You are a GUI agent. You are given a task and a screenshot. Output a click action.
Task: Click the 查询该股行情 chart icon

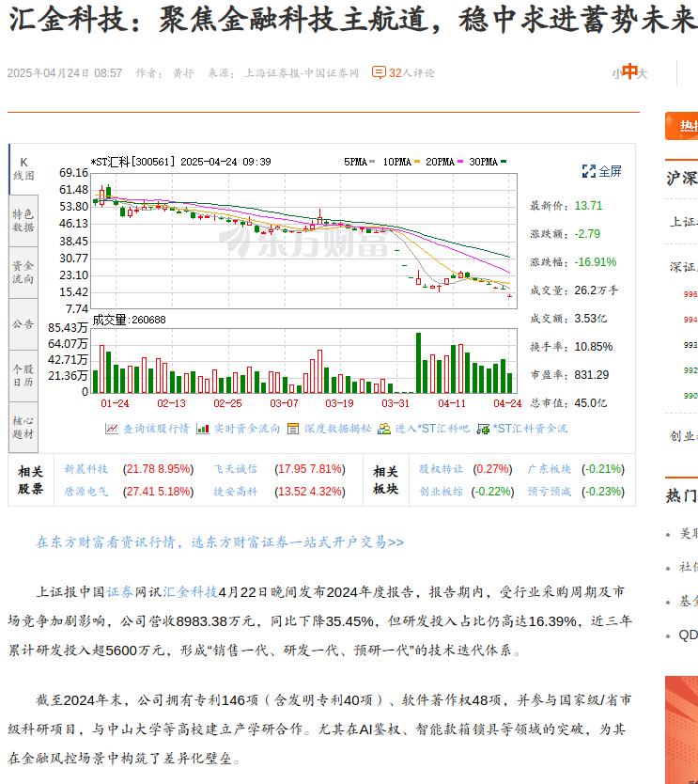click(112, 429)
